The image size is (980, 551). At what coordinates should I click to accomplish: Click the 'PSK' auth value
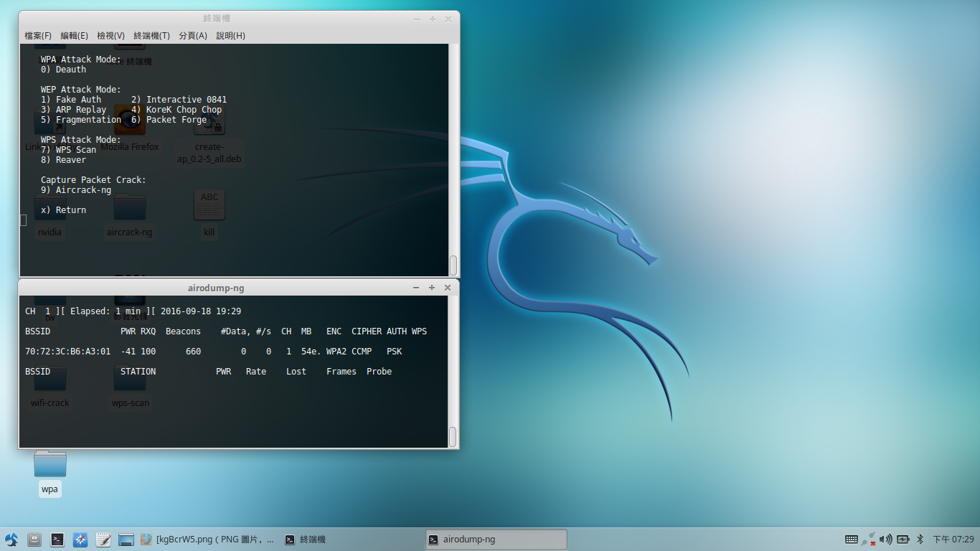[x=395, y=352]
